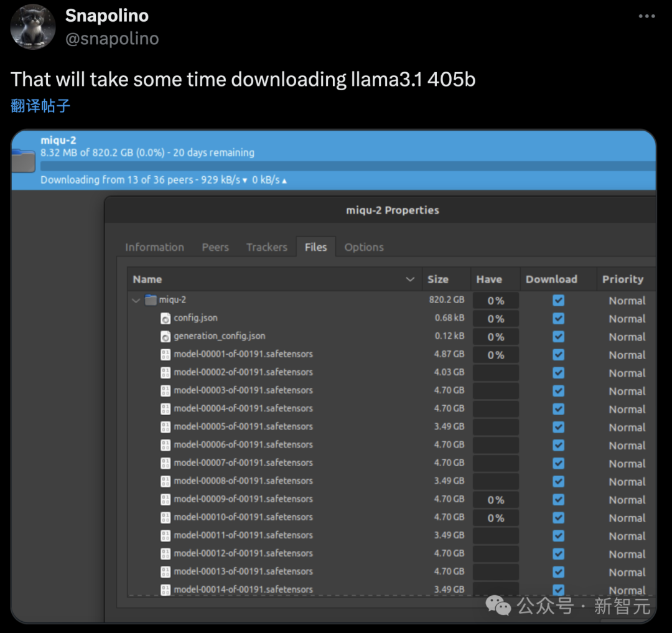Image resolution: width=672 pixels, height=633 pixels.
Task: Toggle Download checkbox for model-00002-of-00191.safetensors
Action: 558,373
